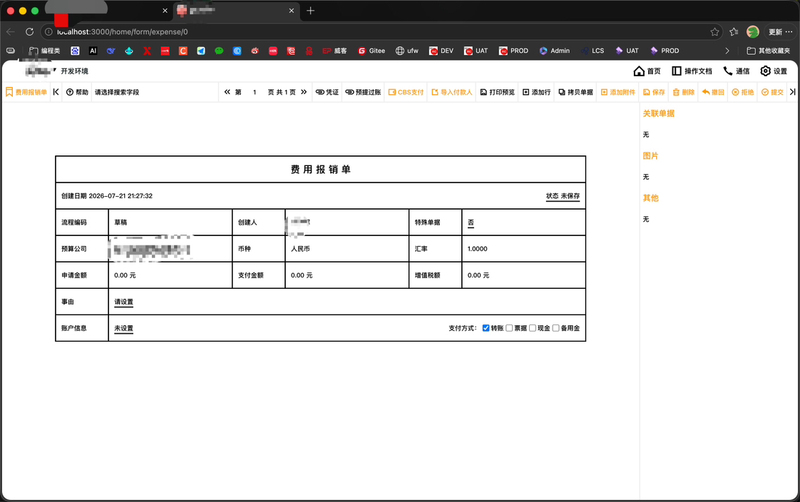
Task: Open the LCS bookmark
Action: [592, 51]
